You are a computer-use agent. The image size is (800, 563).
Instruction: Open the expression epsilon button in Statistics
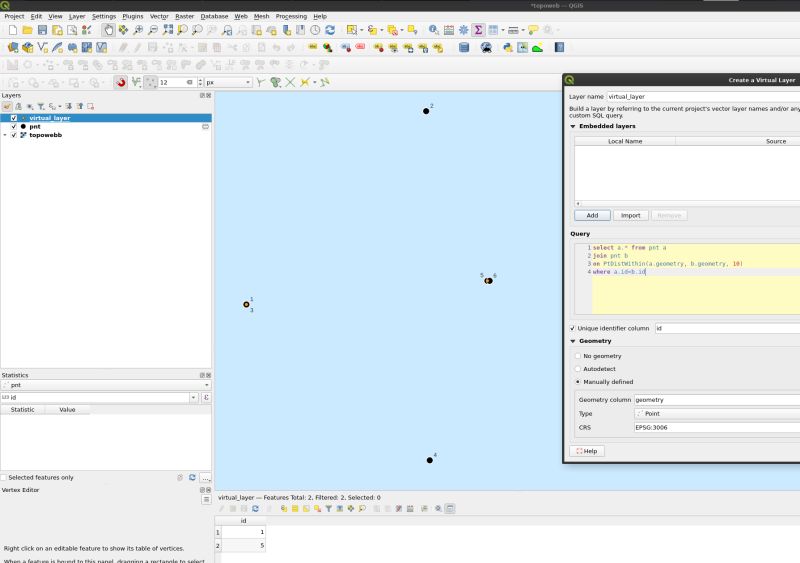click(x=206, y=398)
